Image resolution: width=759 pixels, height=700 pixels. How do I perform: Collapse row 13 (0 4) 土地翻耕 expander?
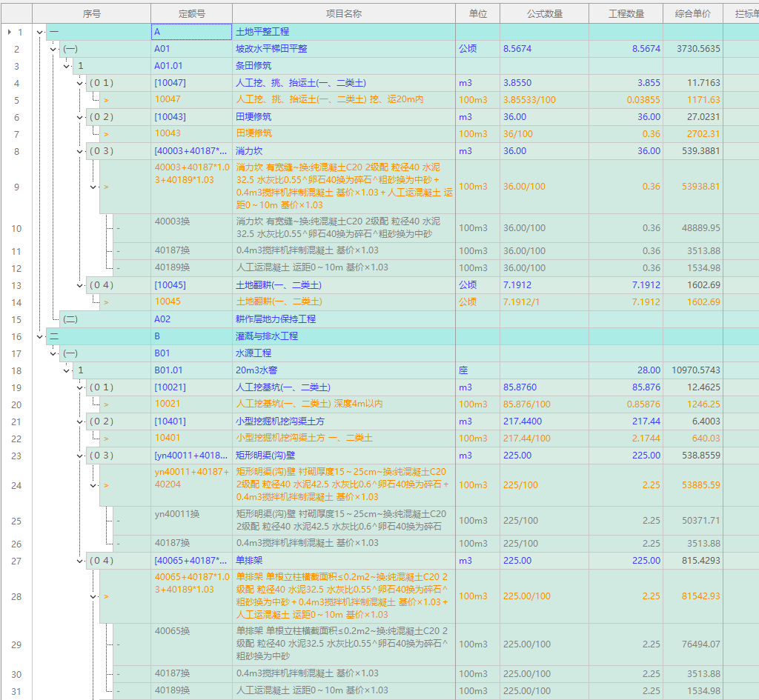click(x=80, y=285)
